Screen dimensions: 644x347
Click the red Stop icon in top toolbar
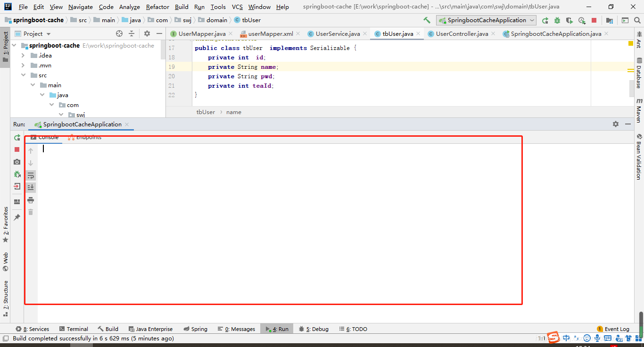pos(594,20)
